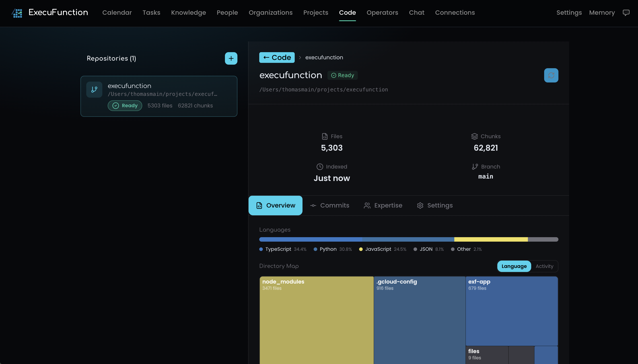Click the Code back button

pos(276,57)
